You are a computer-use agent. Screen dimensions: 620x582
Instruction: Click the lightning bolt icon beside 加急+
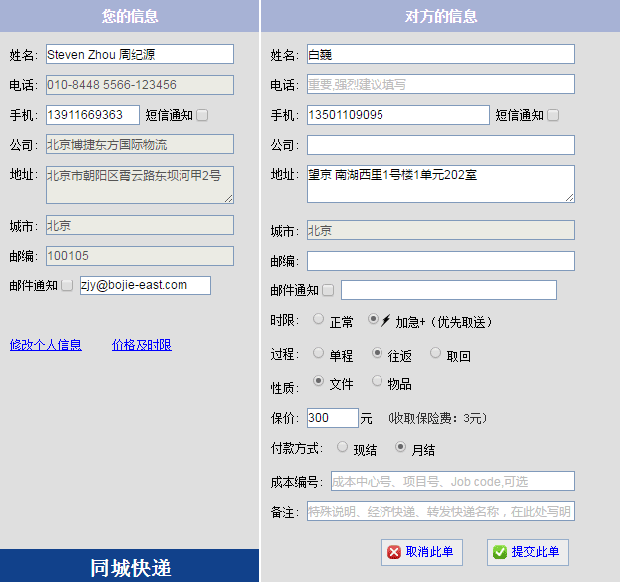click(386, 321)
